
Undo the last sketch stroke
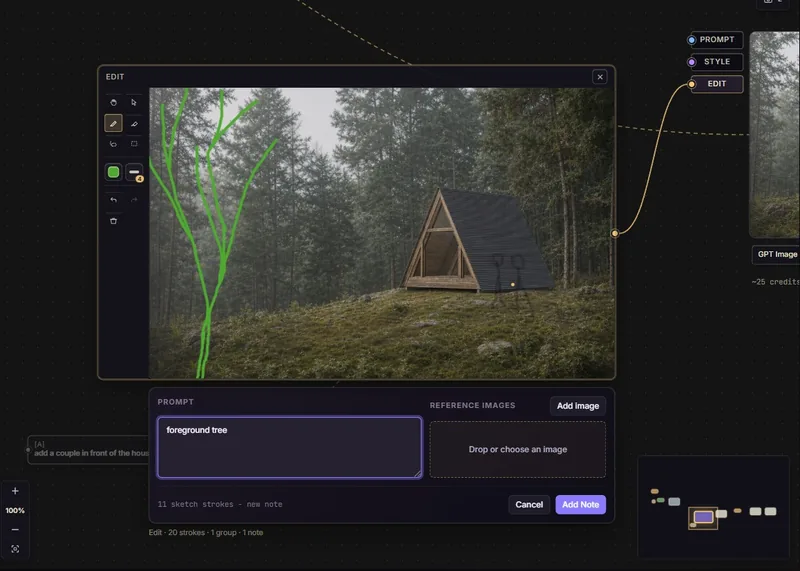[113, 200]
